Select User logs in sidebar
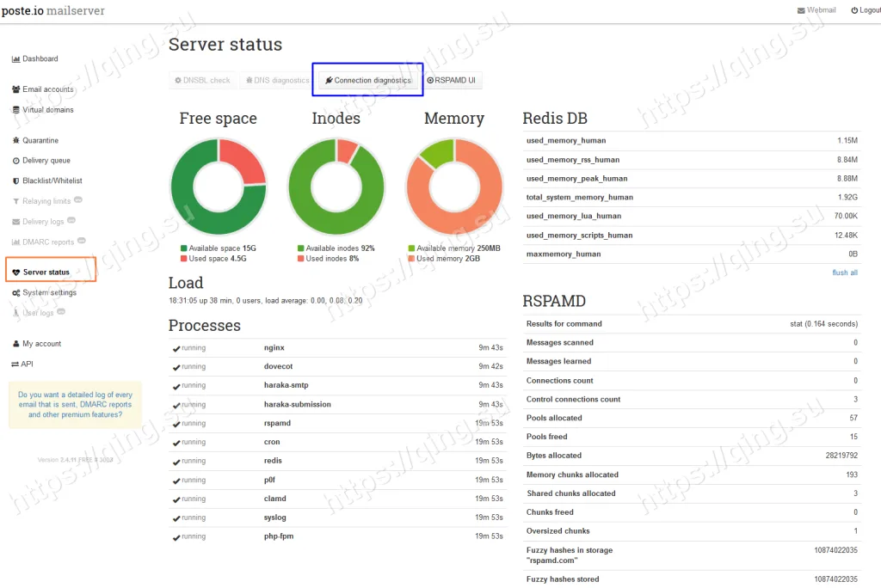Image resolution: width=881 pixels, height=588 pixels. pos(38,313)
